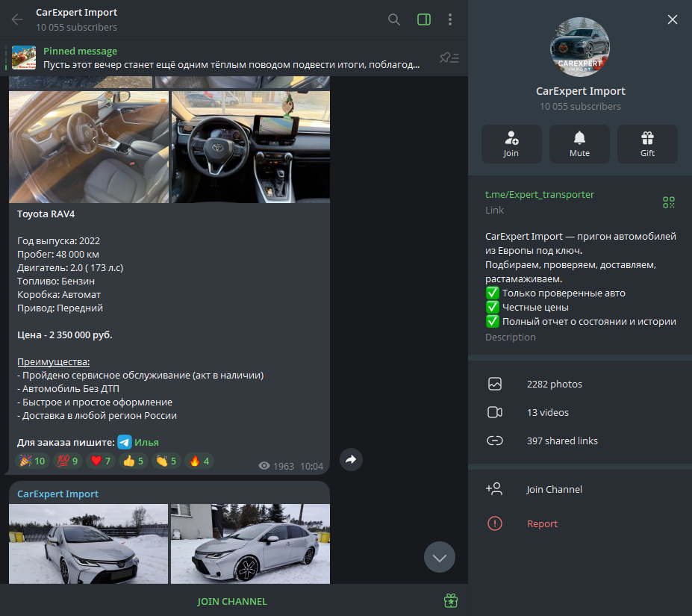Open the CarExpert channel avatar photo

pos(580,47)
